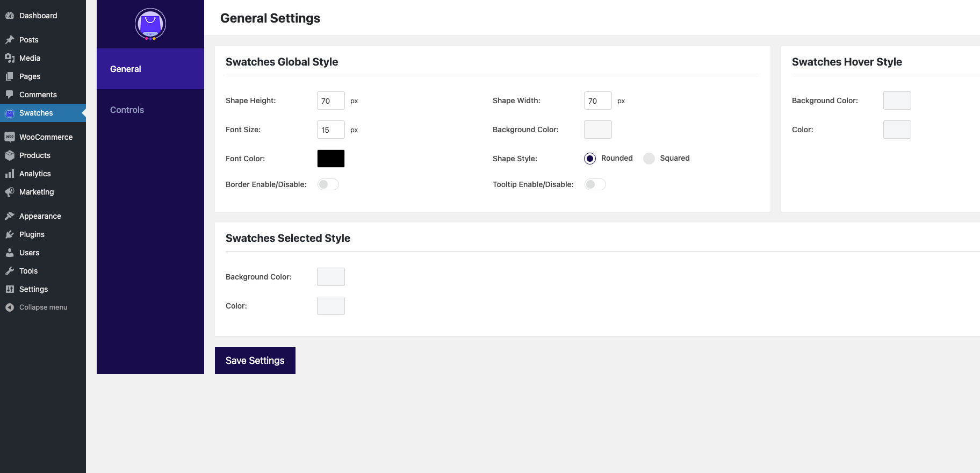980x473 pixels.
Task: Click the Analytics bar chart icon
Action: (10, 174)
